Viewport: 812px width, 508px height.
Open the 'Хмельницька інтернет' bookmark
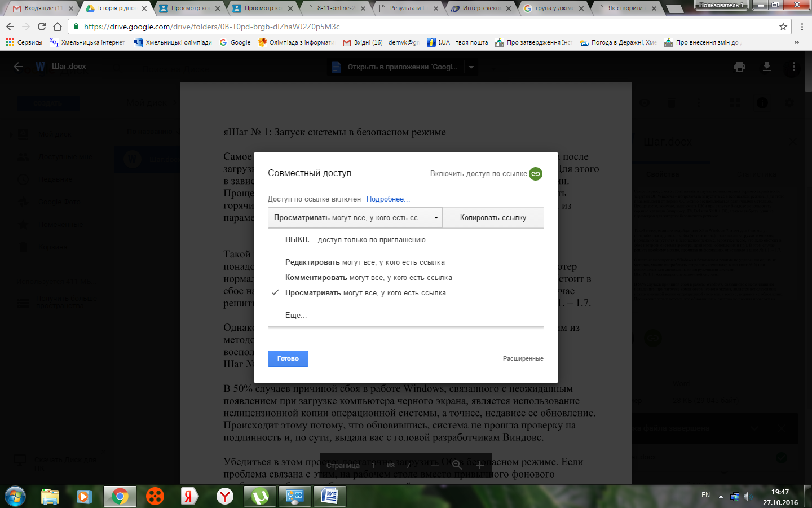(87, 42)
